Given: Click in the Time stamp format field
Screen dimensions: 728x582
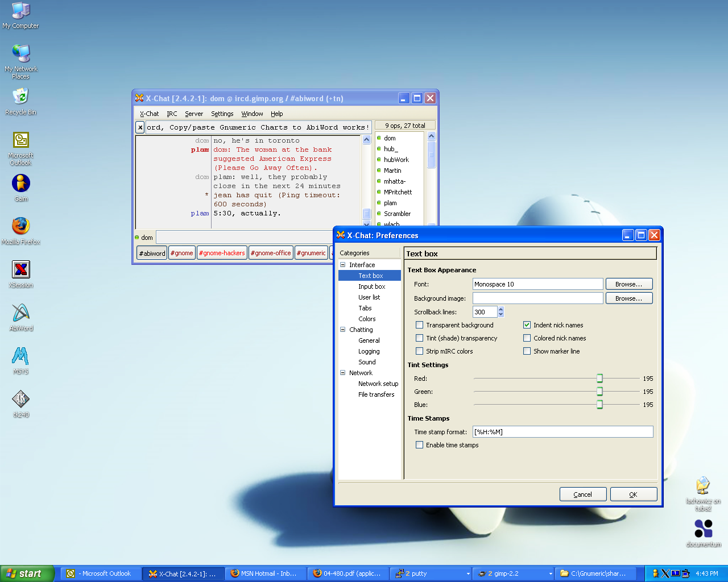Looking at the screenshot, I should pyautogui.click(x=562, y=432).
